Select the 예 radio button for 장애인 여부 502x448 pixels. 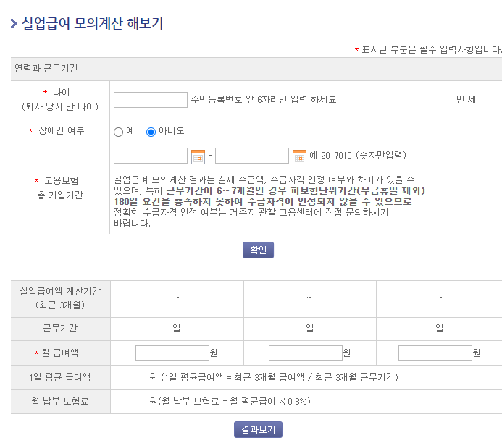coord(119,132)
